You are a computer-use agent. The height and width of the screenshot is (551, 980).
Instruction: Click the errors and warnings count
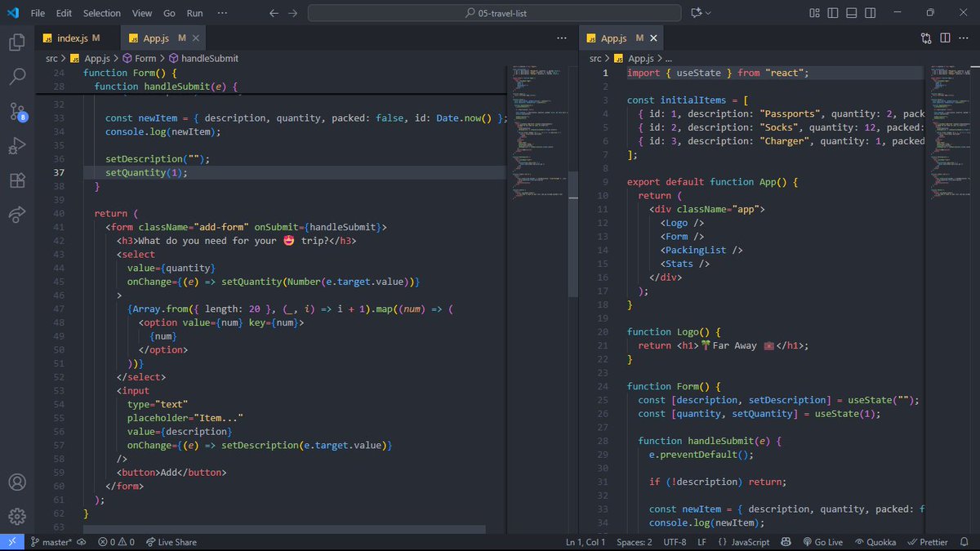click(x=116, y=542)
